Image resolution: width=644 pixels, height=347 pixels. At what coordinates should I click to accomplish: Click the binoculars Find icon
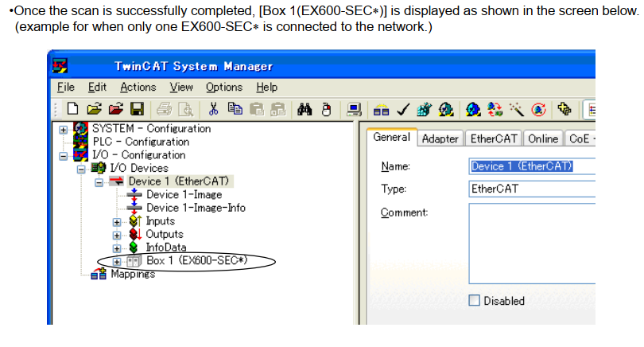305,110
